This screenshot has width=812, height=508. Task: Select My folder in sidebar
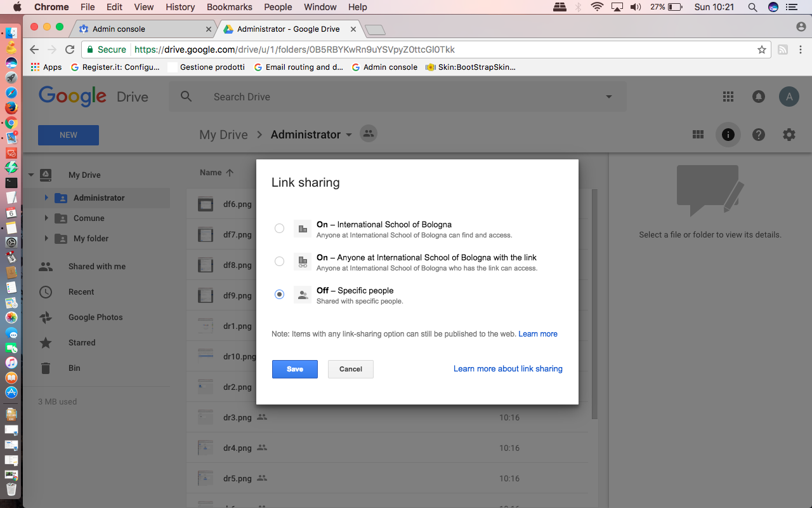91,238
